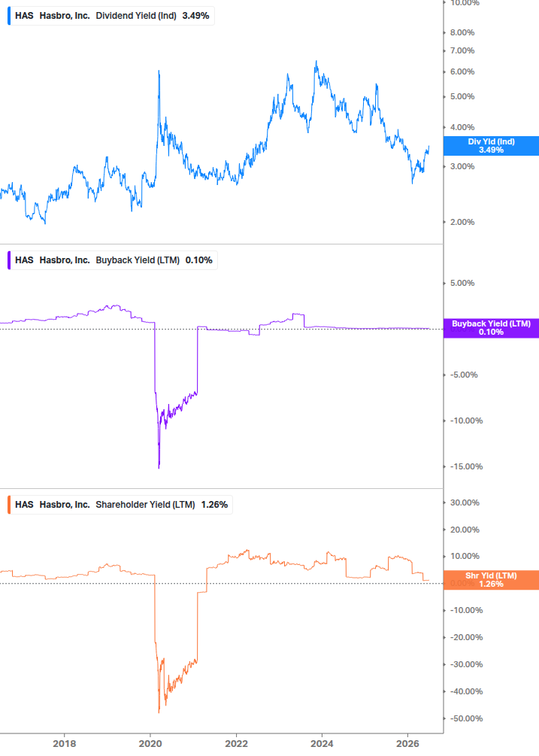
Task: Click the 4.00% tick on dividend yield axis
Action: (462, 127)
